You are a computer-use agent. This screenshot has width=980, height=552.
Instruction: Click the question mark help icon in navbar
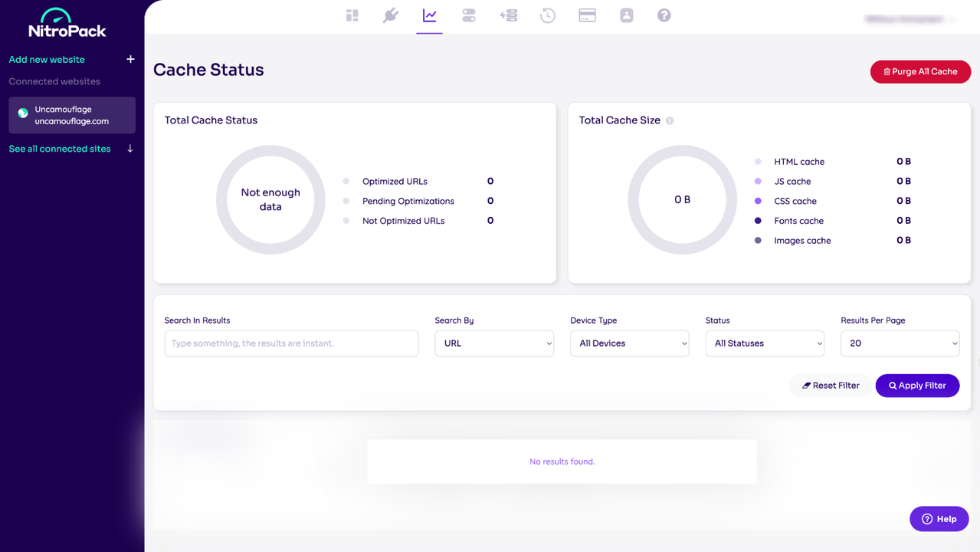coord(664,15)
